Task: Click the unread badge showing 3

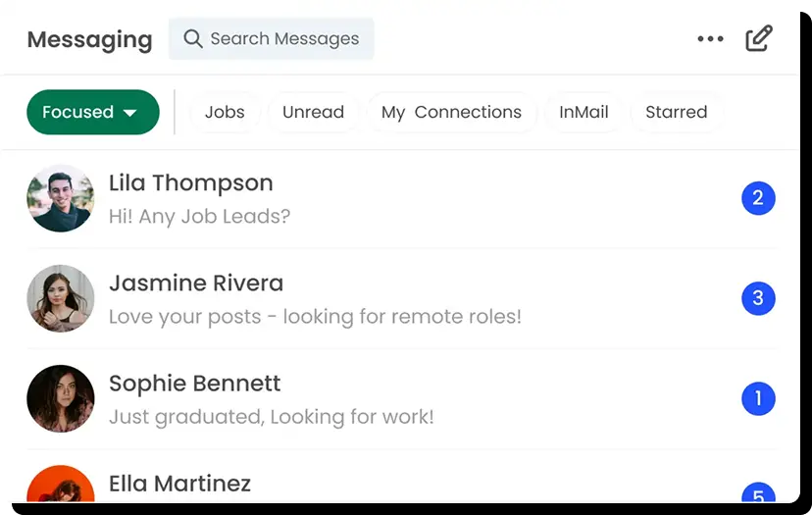Action: tap(758, 298)
